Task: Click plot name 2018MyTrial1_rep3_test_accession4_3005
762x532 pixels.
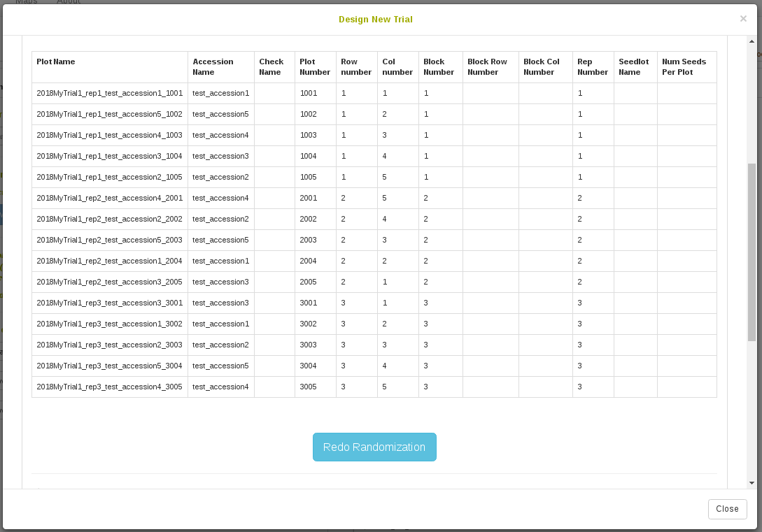Action: click(x=109, y=387)
